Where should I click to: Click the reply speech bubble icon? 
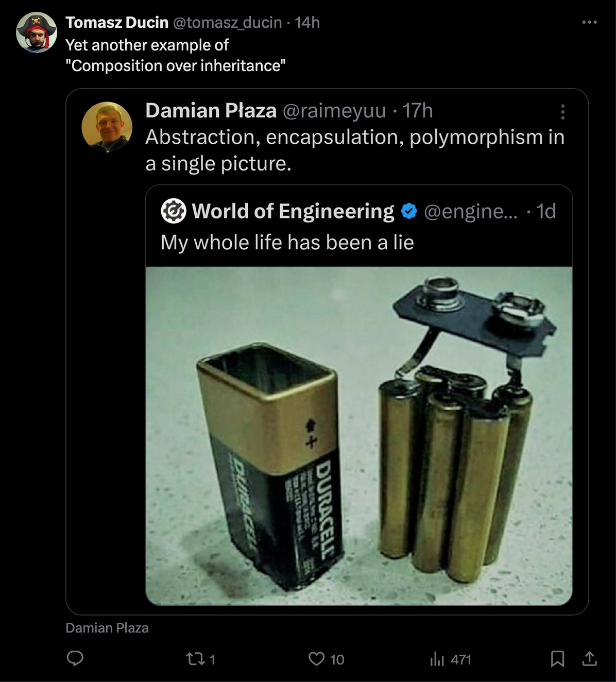[x=75, y=659]
